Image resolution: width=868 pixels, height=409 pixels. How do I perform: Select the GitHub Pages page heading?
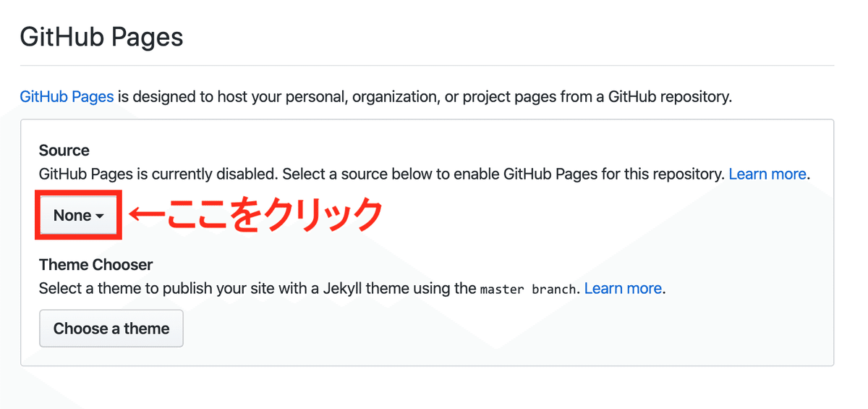click(x=101, y=36)
